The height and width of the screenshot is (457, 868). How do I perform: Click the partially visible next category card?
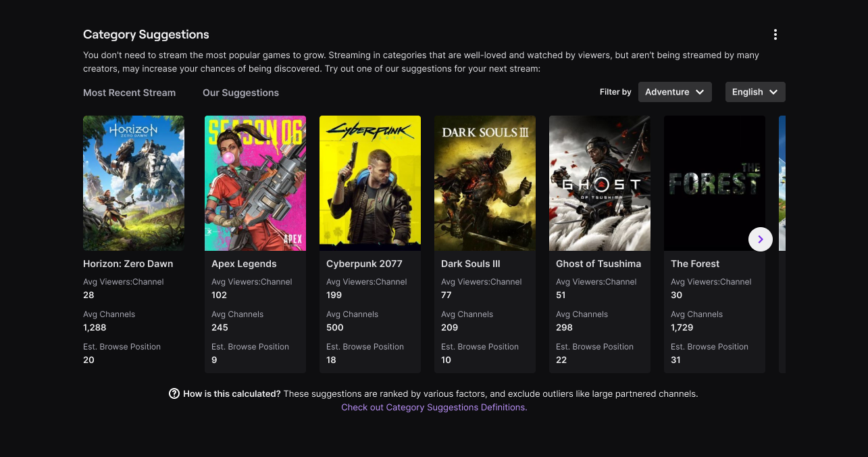point(783,183)
